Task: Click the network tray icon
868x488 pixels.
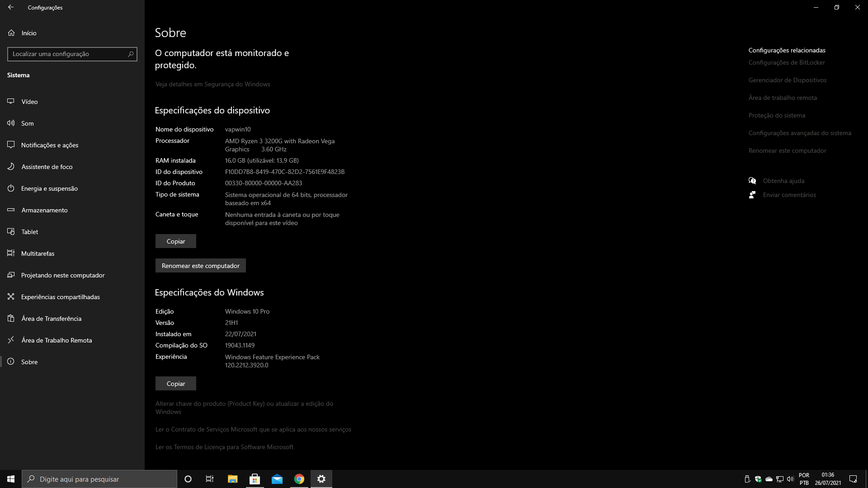Action: [780, 479]
